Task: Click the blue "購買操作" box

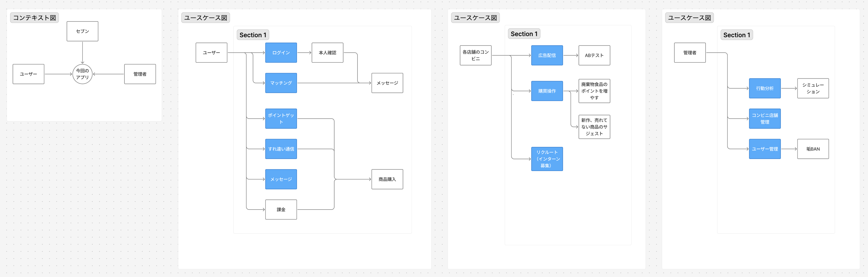Action: [x=547, y=91]
